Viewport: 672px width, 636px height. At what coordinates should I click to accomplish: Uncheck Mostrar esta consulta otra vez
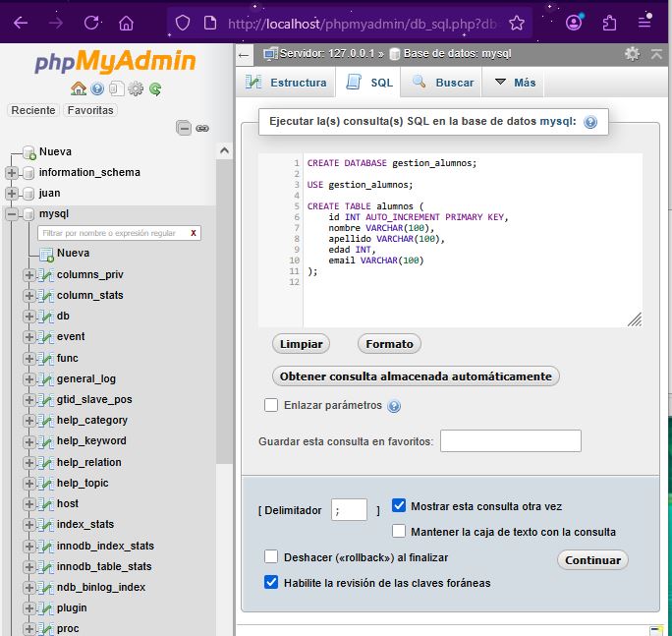(x=399, y=506)
